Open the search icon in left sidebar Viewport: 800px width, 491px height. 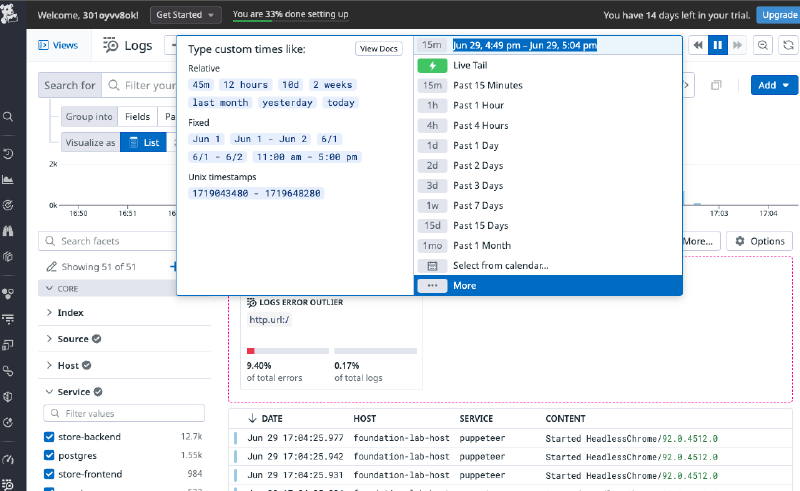9,117
